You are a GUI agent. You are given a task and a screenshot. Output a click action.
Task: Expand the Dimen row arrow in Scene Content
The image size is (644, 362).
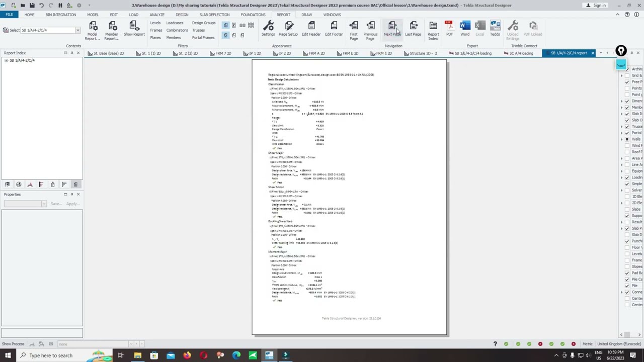621,101
